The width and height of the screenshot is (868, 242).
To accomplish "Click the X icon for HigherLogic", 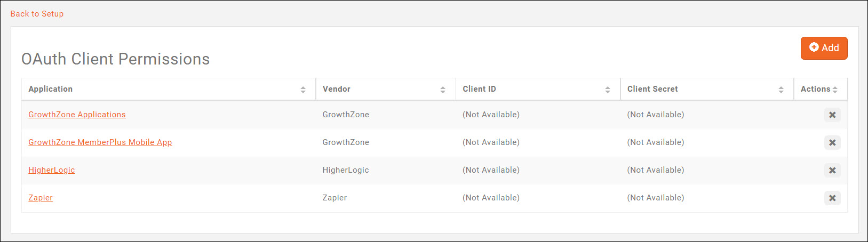I will (x=832, y=171).
